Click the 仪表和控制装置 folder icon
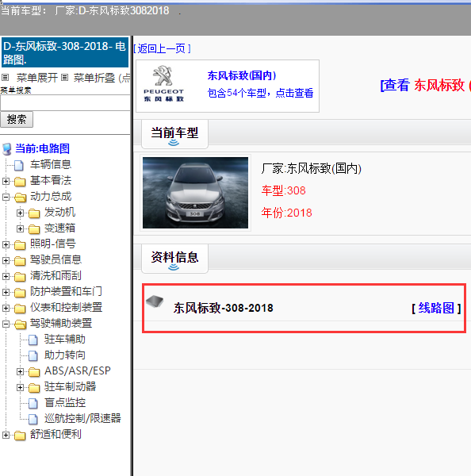The width and height of the screenshot is (471, 476). coord(20,308)
